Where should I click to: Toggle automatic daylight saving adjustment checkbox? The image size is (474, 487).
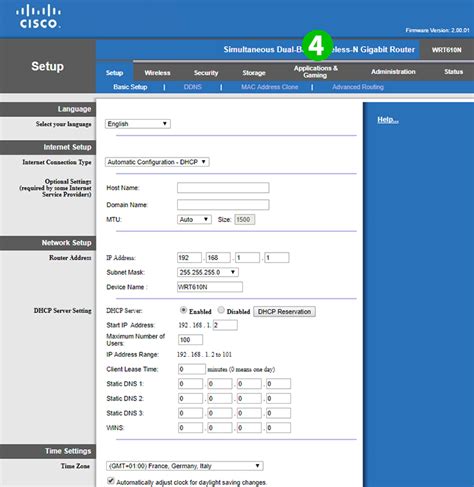click(x=111, y=481)
